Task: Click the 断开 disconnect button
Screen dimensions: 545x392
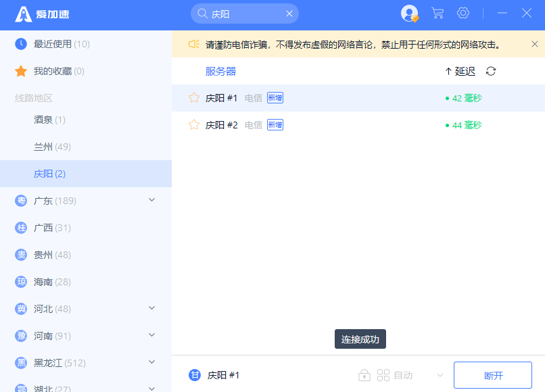Action: point(493,375)
